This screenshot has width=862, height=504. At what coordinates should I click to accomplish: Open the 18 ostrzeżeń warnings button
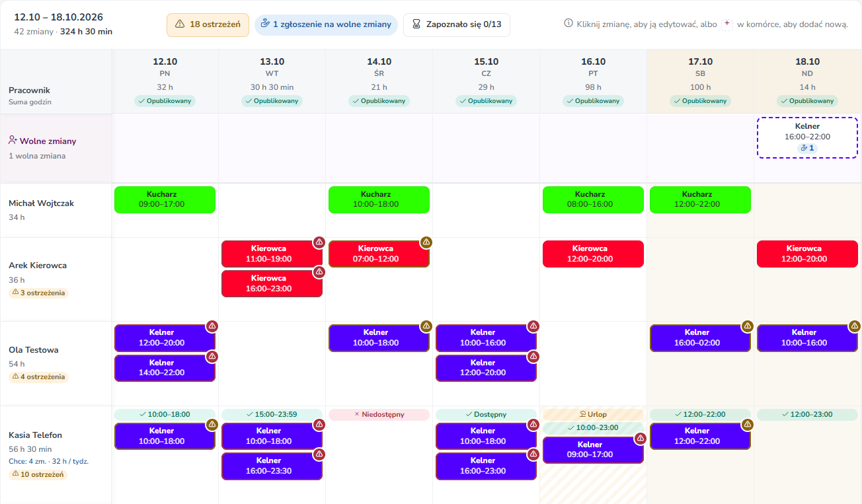click(x=208, y=25)
